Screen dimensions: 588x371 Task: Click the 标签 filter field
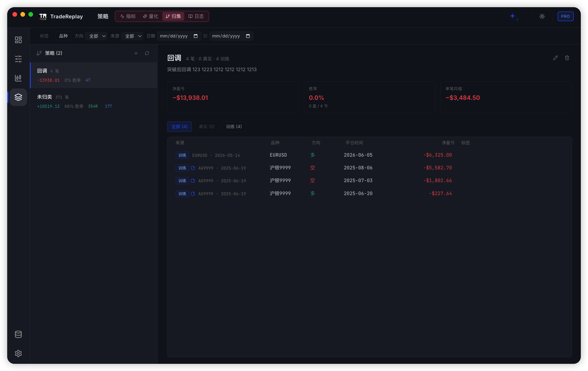click(44, 36)
